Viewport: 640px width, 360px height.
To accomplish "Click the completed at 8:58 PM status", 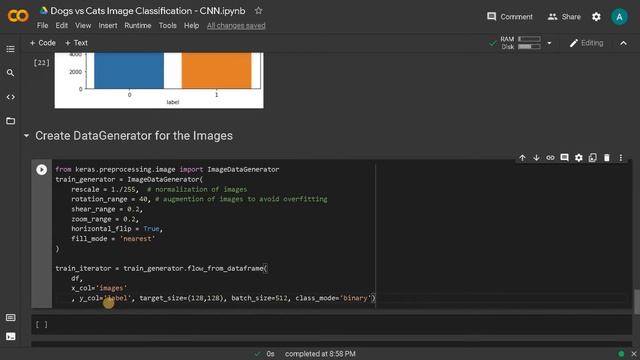I will pos(320,354).
